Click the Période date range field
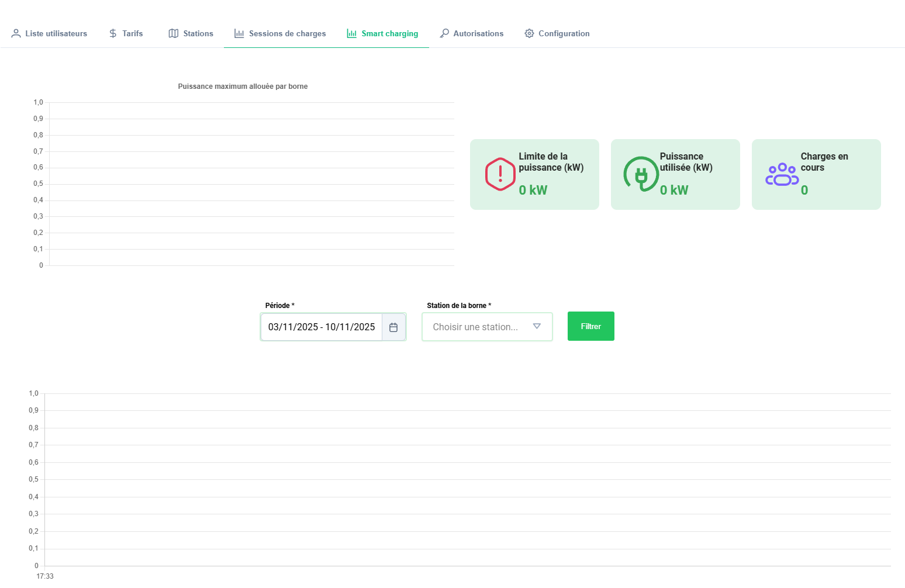The height and width of the screenshot is (588, 905). (x=322, y=327)
